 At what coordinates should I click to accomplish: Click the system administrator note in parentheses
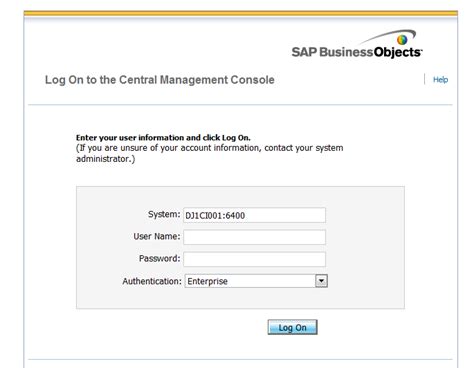209,153
